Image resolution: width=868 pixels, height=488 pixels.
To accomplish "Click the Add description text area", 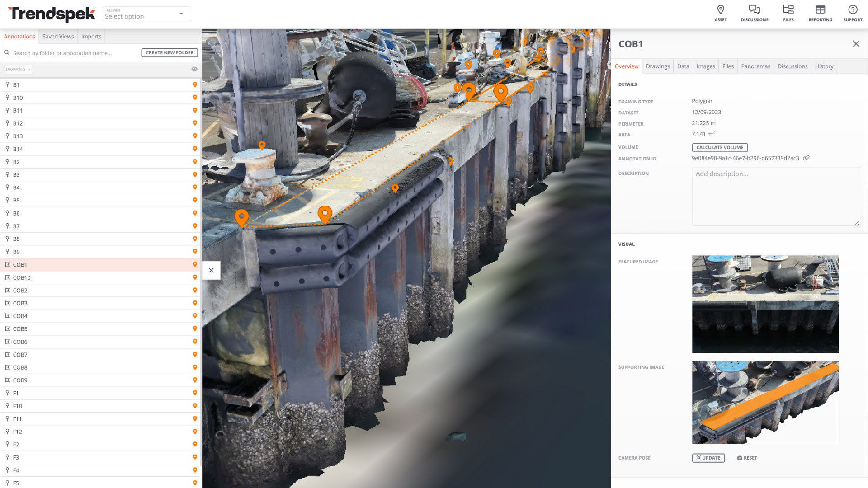I will click(775, 196).
